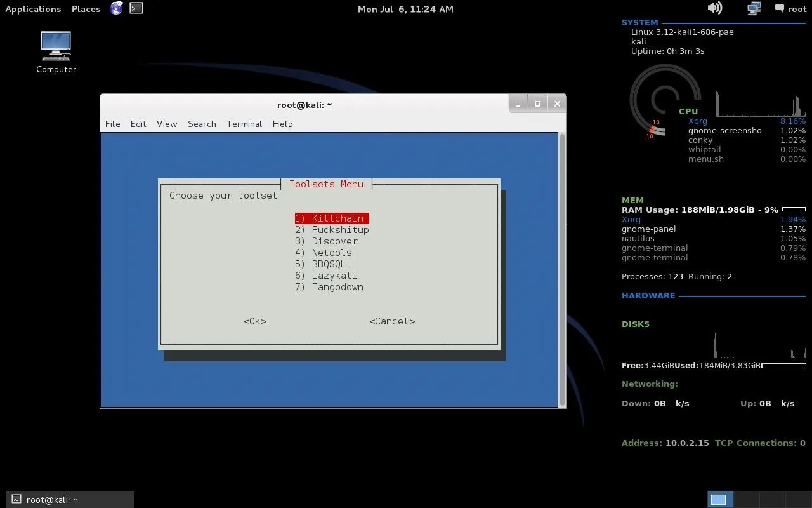Maximize the root@kali terminal window
The height and width of the screenshot is (508, 812).
click(537, 104)
